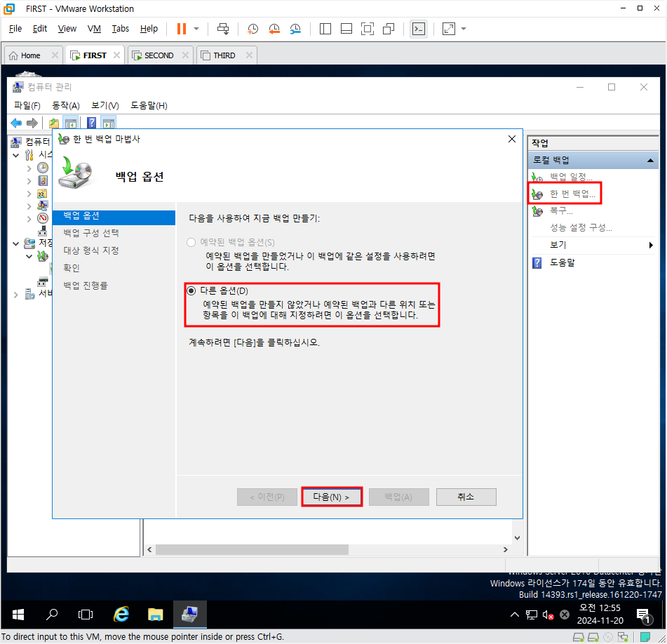
Task: Toggle the thumbnail bar icon
Action: point(346,29)
